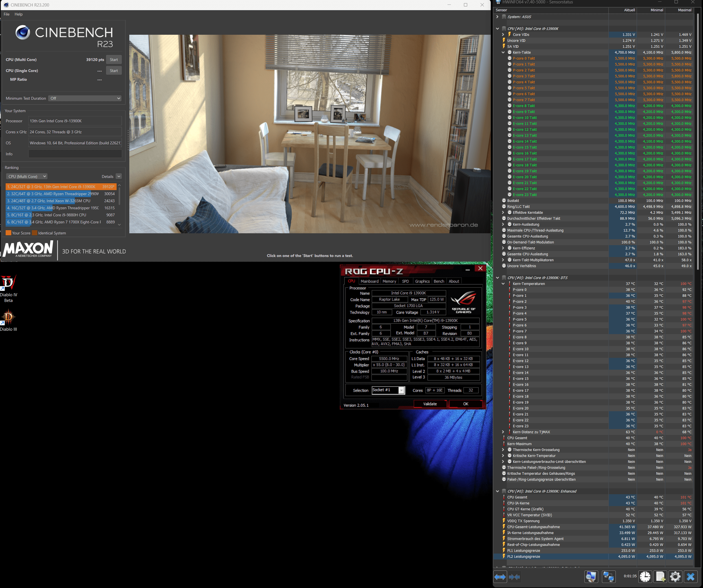Click the Aktuell column header in HWiNFO

coord(623,10)
